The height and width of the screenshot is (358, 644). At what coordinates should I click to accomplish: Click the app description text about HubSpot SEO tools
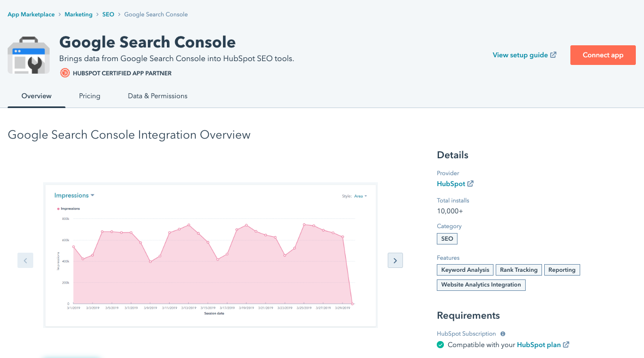(x=177, y=58)
